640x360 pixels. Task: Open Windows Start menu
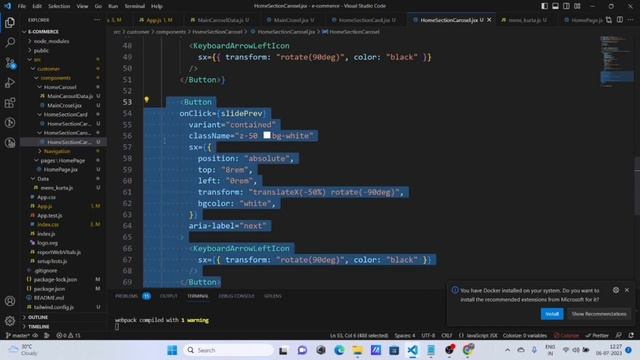[x=172, y=350]
